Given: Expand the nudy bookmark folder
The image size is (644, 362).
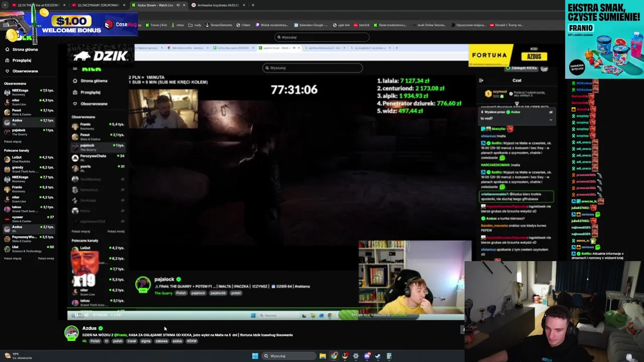Looking at the screenshot, I should coord(195,25).
